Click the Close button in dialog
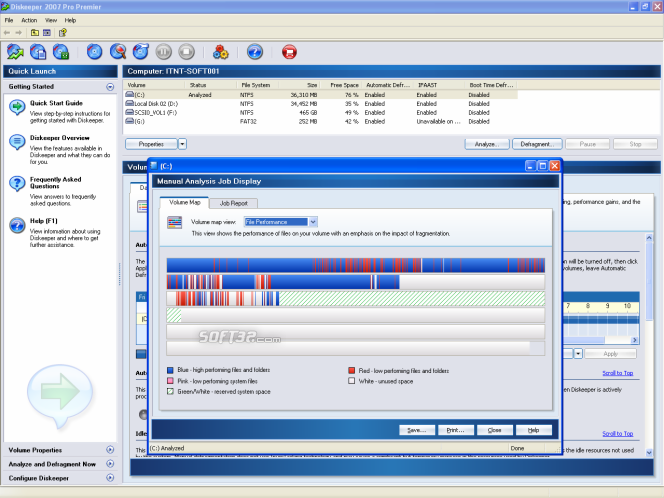Viewport: 664px width, 498px height. pos(495,430)
